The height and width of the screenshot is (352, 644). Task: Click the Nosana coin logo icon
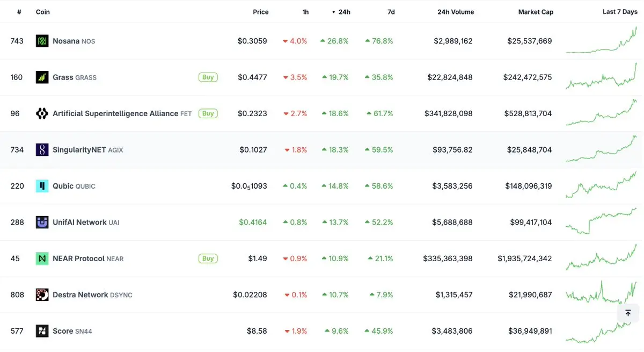pos(42,41)
